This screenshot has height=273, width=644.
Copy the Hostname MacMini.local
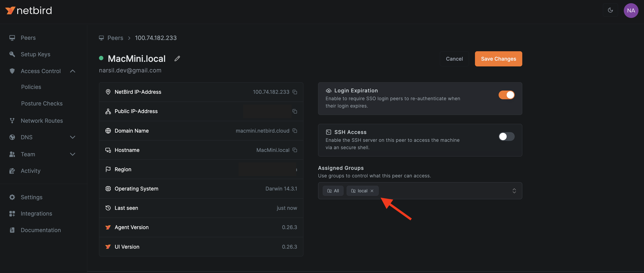point(295,150)
